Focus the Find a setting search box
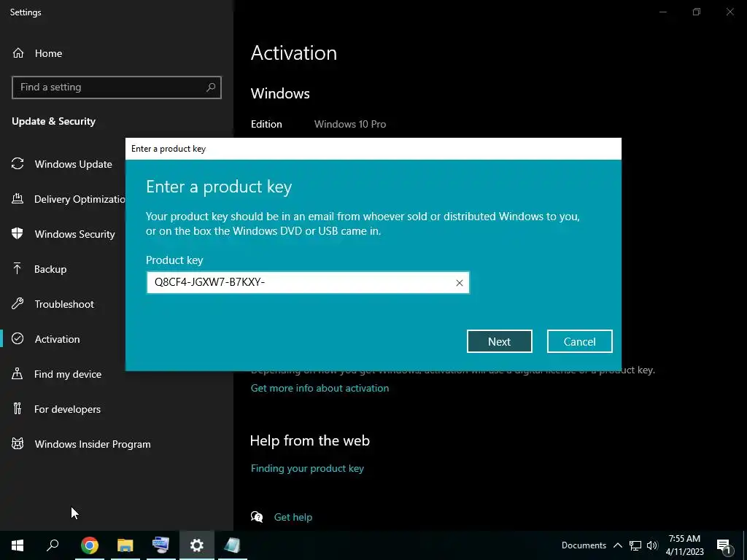747x560 pixels. [x=117, y=87]
